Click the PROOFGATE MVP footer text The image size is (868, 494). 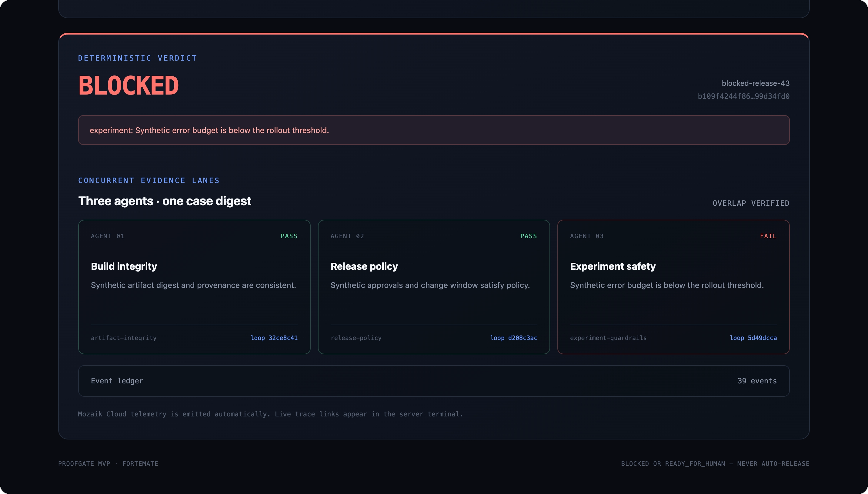(x=84, y=463)
